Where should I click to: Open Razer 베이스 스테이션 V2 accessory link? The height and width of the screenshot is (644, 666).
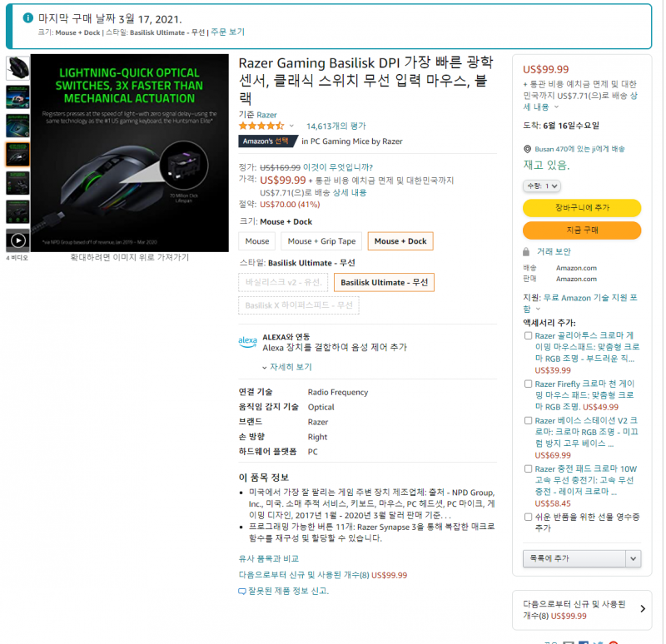point(586,432)
